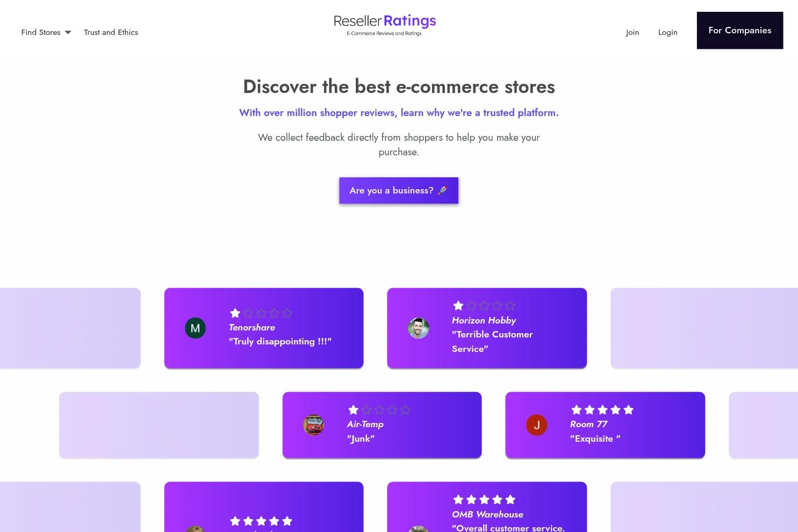The height and width of the screenshot is (532, 798).
Task: Open the Air-Temp store name
Action: tap(365, 424)
